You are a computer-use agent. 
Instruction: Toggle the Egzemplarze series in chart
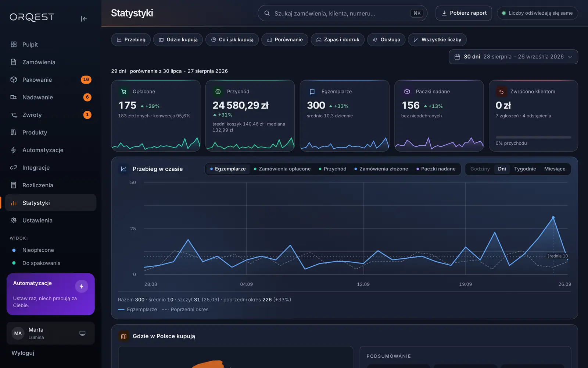(228, 169)
